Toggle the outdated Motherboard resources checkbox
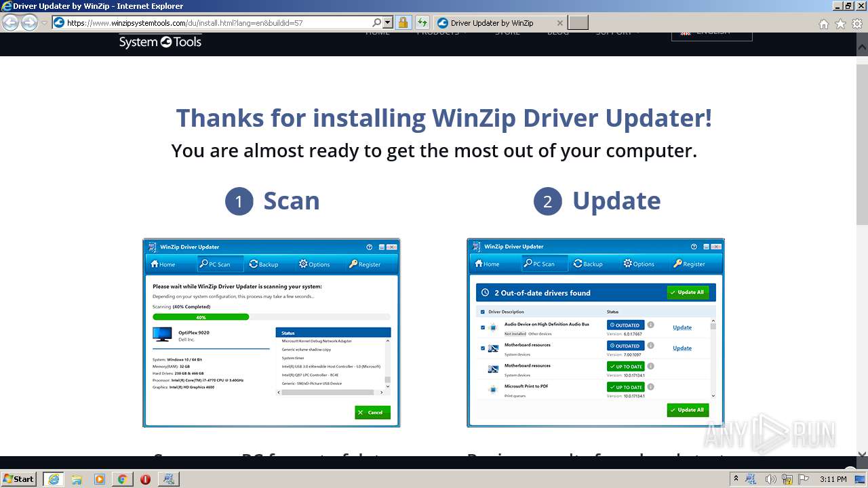868x488 pixels. [483, 348]
